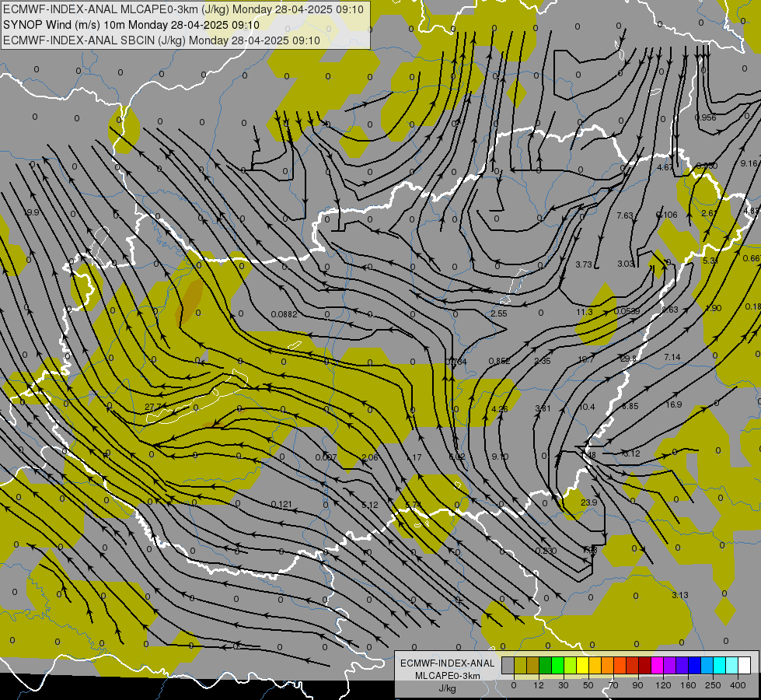The width and height of the screenshot is (761, 700).
Task: Click the map value 7.63
Action: point(625,215)
